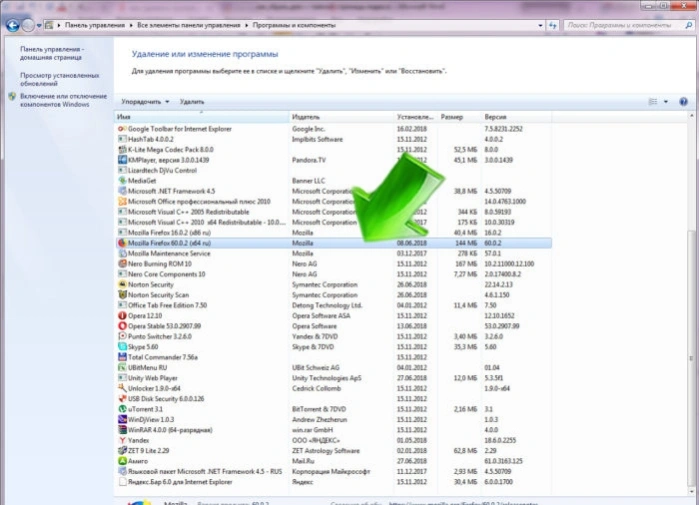Open recent pages dropdown next to nav arrows

click(x=39, y=25)
